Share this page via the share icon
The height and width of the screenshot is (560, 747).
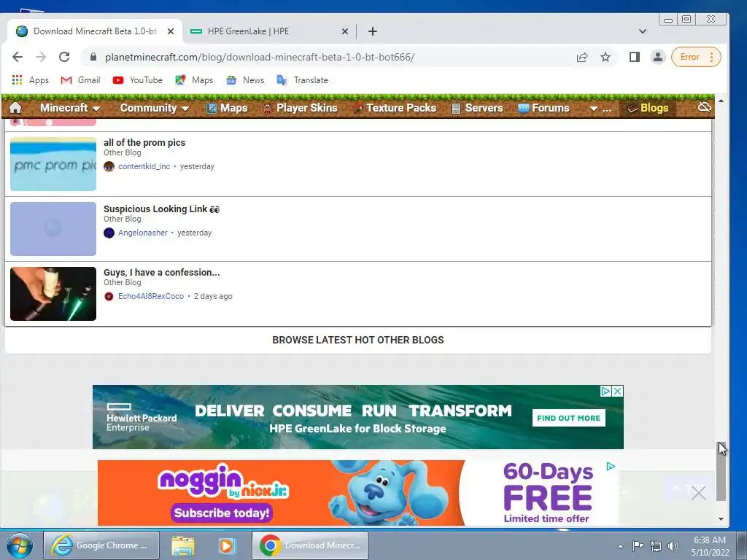[581, 57]
